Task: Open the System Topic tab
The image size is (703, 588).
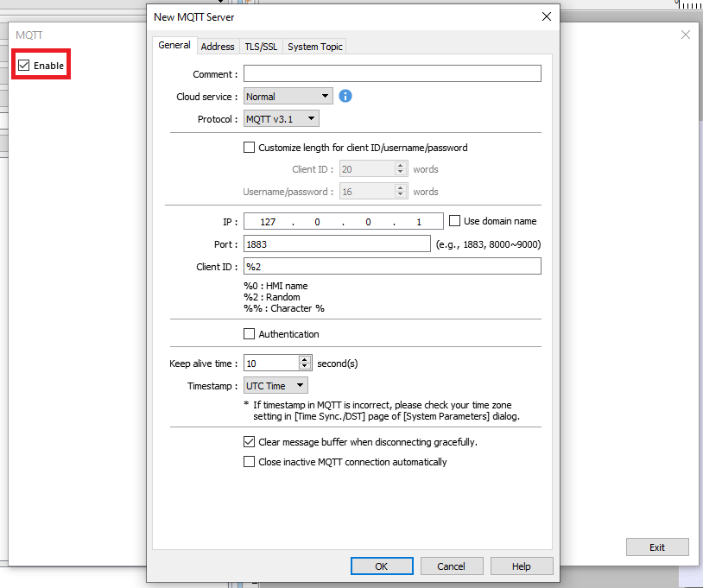Action: [x=314, y=47]
